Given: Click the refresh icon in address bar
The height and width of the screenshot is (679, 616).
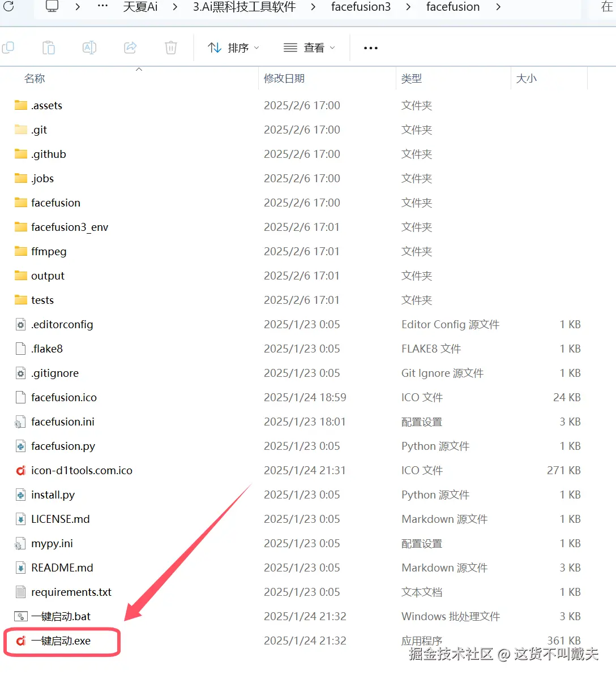Looking at the screenshot, I should click(x=8, y=6).
